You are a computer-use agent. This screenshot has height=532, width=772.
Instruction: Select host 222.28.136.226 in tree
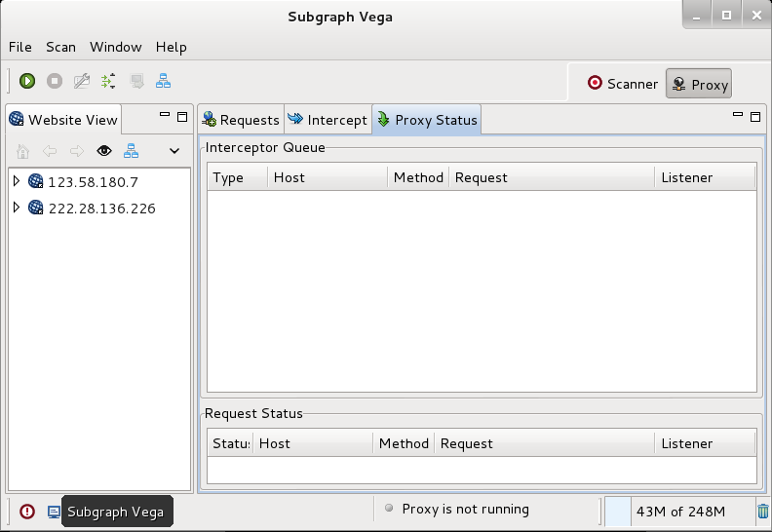tap(102, 209)
